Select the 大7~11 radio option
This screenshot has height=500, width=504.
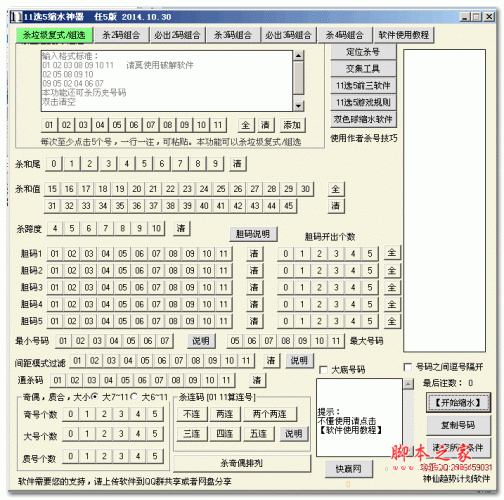[x=95, y=397]
